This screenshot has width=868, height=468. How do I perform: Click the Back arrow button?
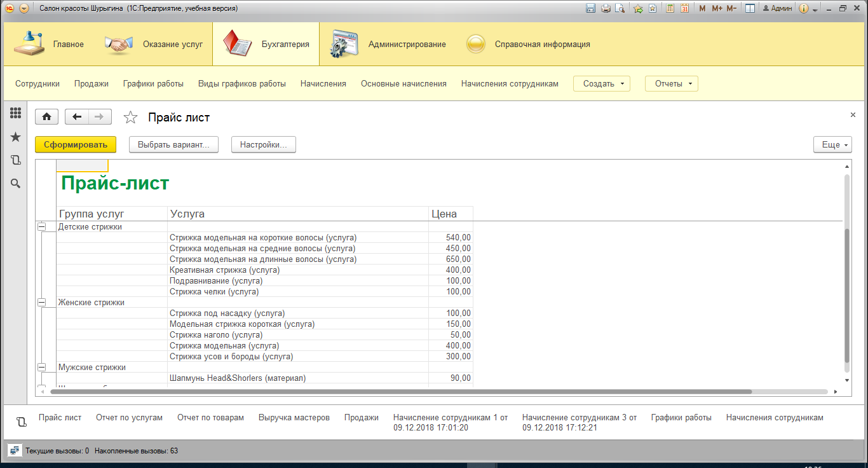[77, 117]
